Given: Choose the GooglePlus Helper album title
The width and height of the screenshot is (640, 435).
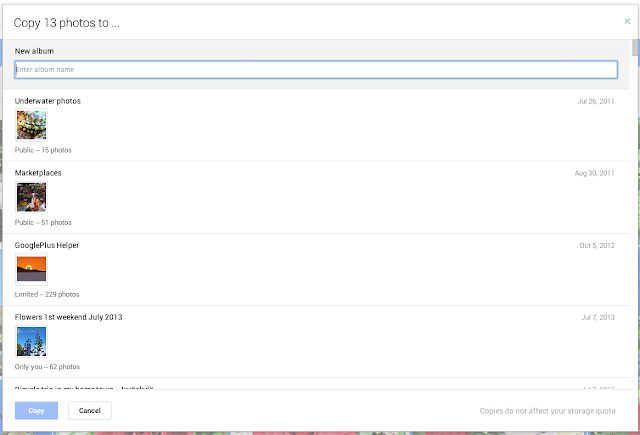Looking at the screenshot, I should point(47,245).
